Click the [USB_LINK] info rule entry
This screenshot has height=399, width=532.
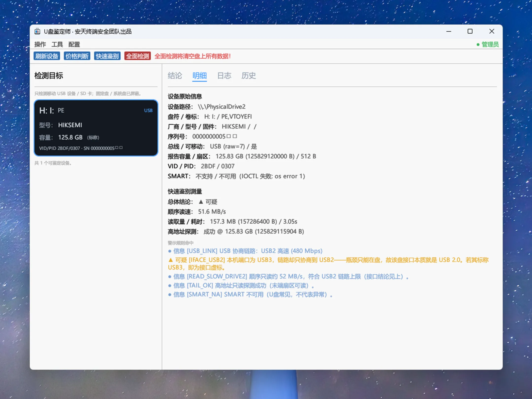tap(245, 251)
